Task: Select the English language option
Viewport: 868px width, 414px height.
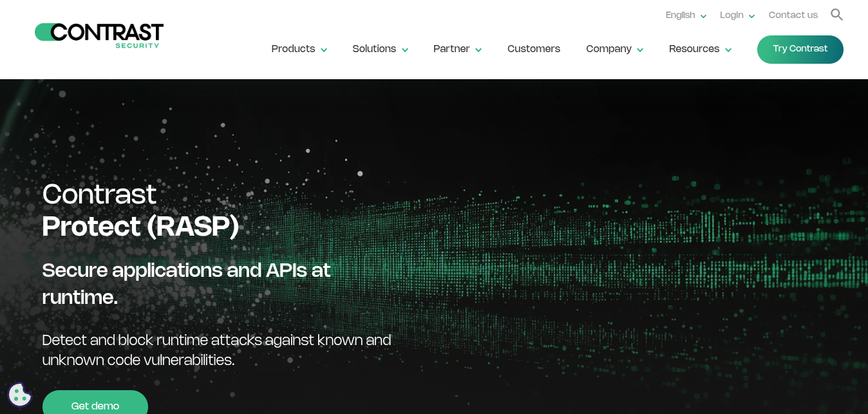Action: tap(681, 15)
